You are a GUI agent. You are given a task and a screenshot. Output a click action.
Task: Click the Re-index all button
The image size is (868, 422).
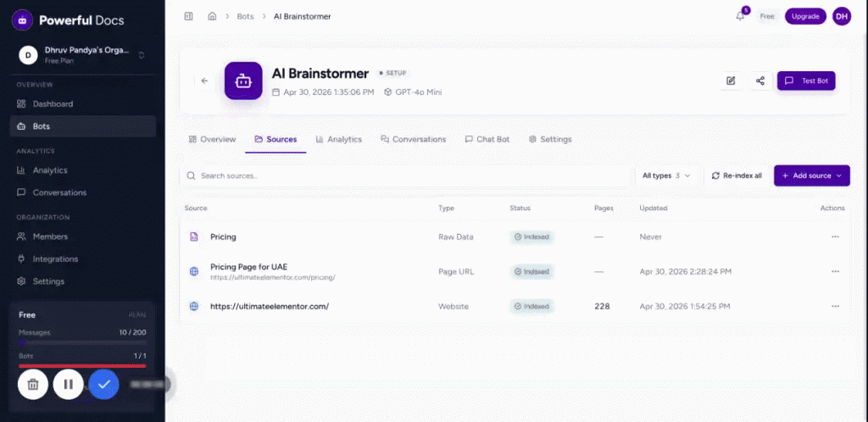tap(737, 176)
